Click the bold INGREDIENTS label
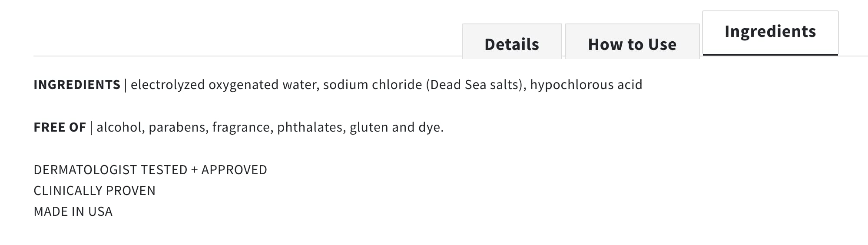868x245 pixels. [x=77, y=85]
